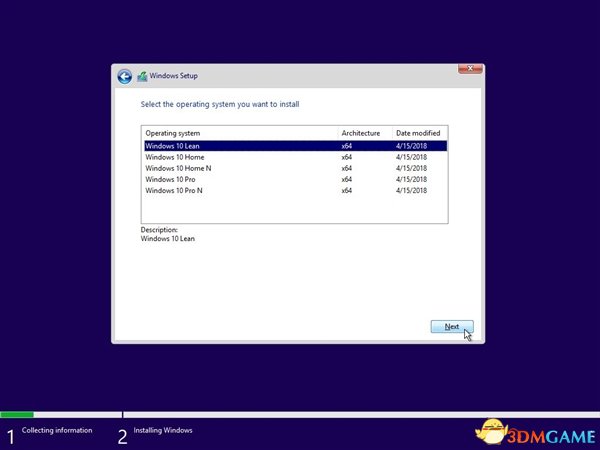Close the Windows Setup dialog
Screen dimensions: 600x450
pos(470,69)
